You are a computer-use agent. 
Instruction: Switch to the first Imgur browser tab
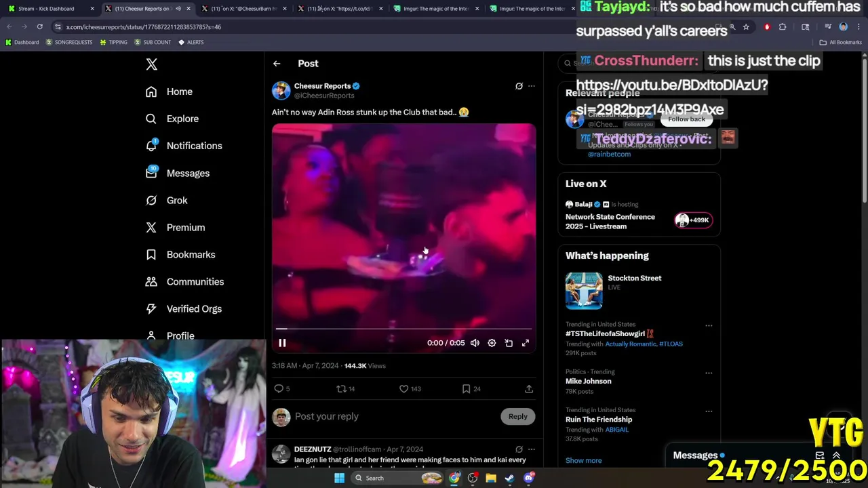pos(437,9)
